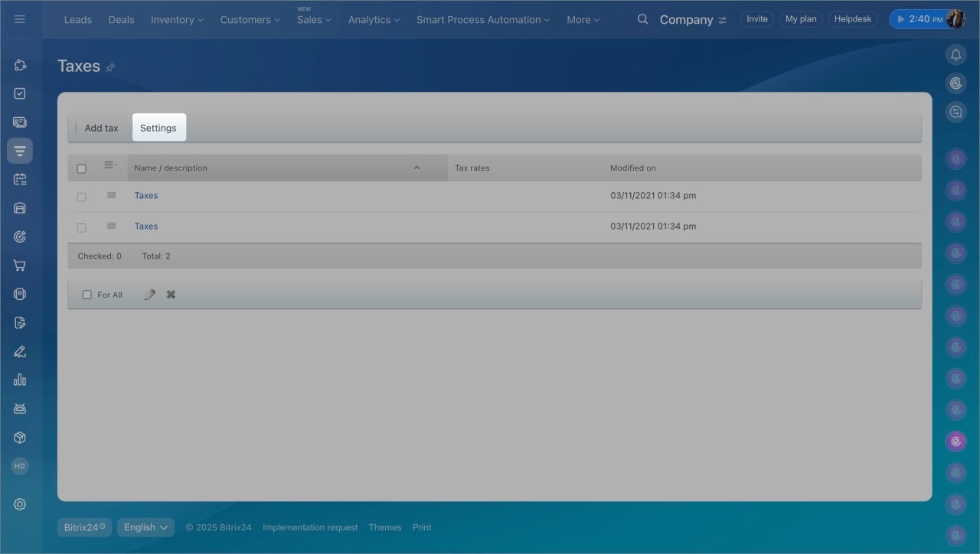Expand the More menu in top navigation
Viewport: 980px width, 554px height.
[x=583, y=20]
